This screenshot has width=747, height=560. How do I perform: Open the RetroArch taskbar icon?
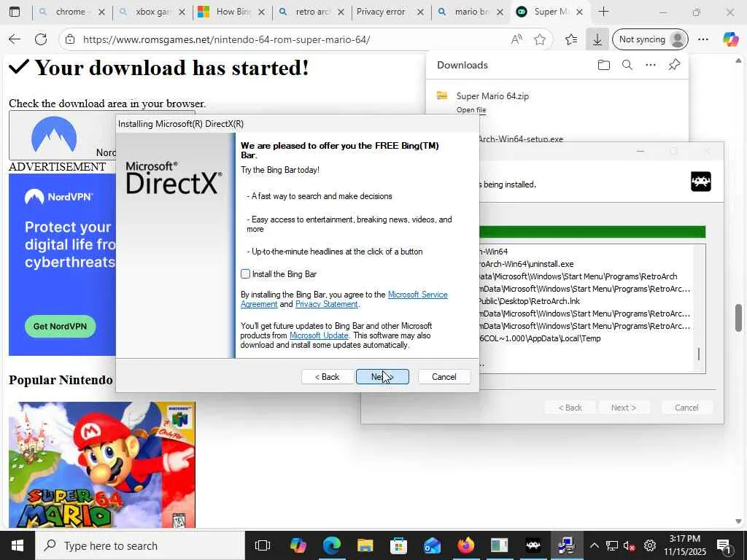(533, 545)
